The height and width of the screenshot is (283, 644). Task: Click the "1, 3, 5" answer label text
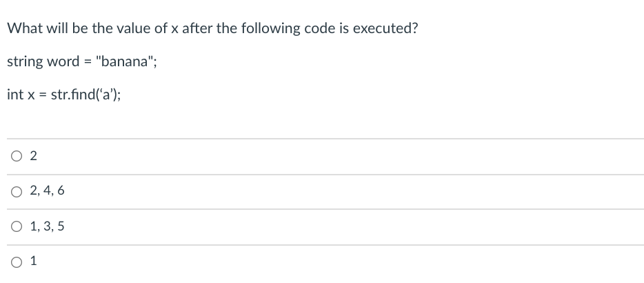click(x=47, y=226)
